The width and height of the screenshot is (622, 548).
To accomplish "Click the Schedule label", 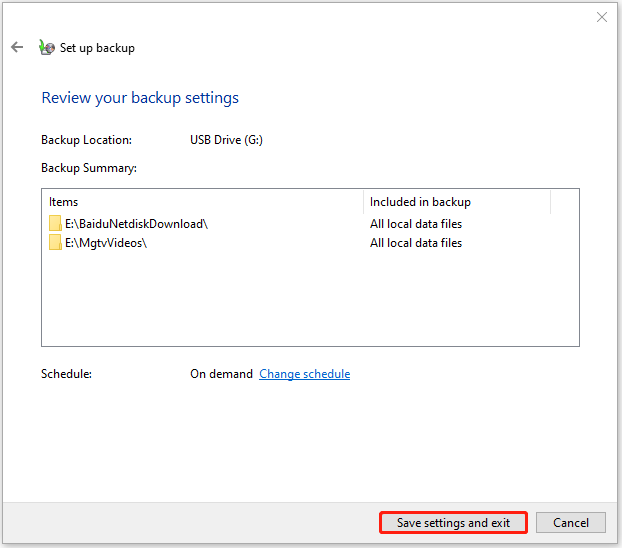I will (x=66, y=374).
